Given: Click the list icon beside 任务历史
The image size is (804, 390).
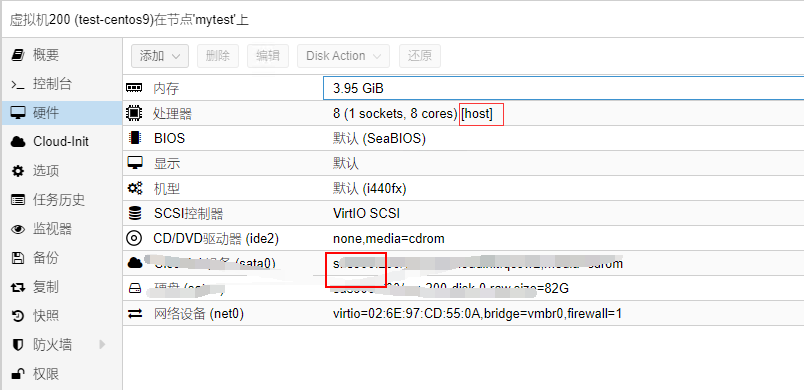Looking at the screenshot, I should pyautogui.click(x=18, y=200).
